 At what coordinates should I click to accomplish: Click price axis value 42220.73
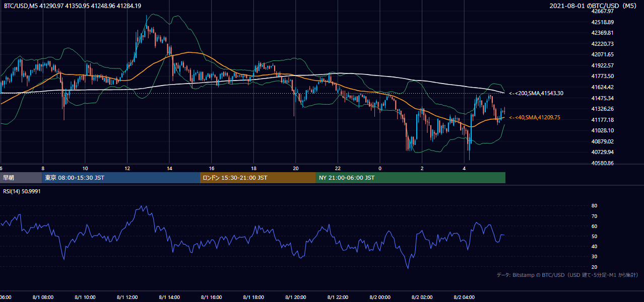tap(603, 44)
